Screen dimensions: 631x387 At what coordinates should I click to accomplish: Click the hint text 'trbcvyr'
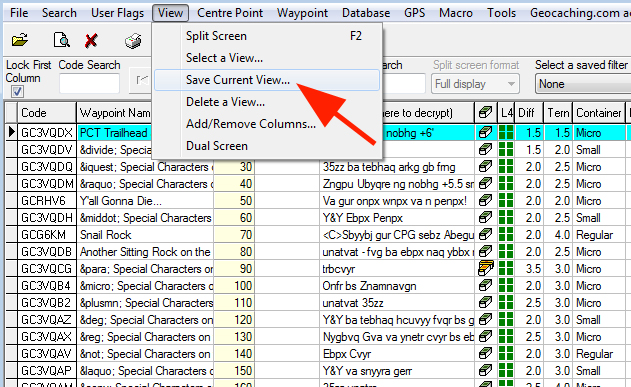pos(338,269)
